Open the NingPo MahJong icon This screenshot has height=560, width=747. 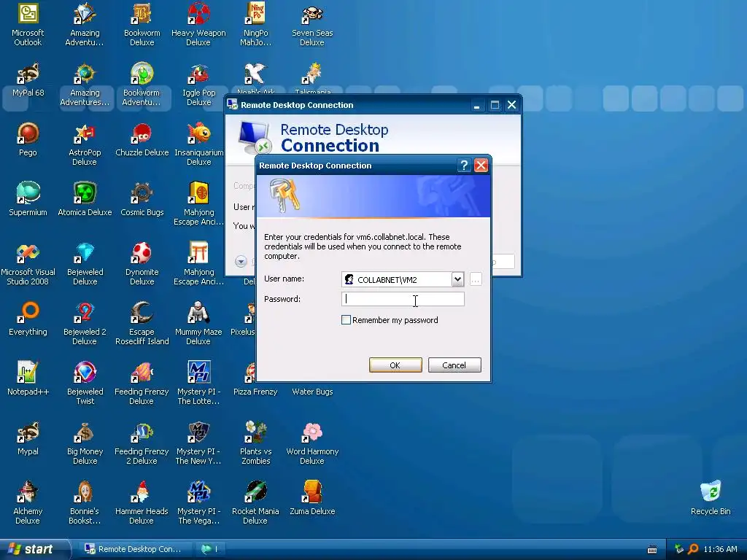(x=255, y=25)
